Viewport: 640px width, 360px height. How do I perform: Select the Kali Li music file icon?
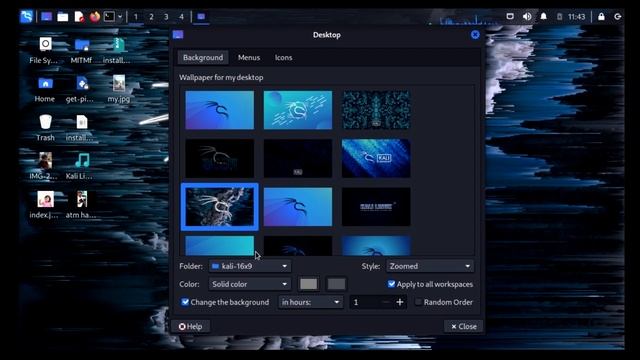click(x=81, y=166)
